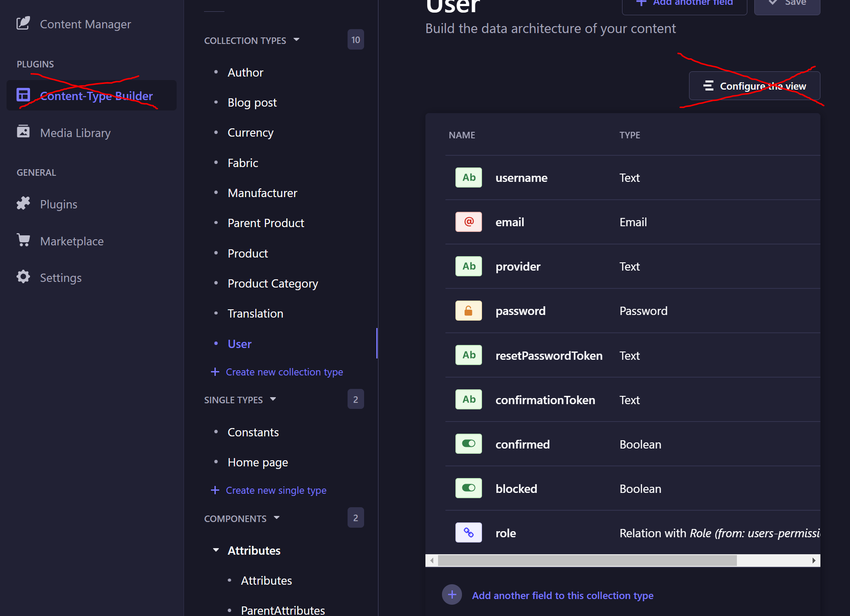Screen dimensions: 850x616
Task: Click the username Ab text icon
Action: click(469, 177)
